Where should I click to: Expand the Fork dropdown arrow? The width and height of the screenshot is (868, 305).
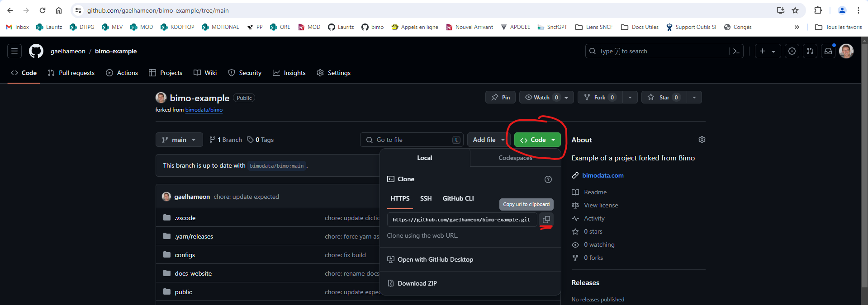point(630,98)
